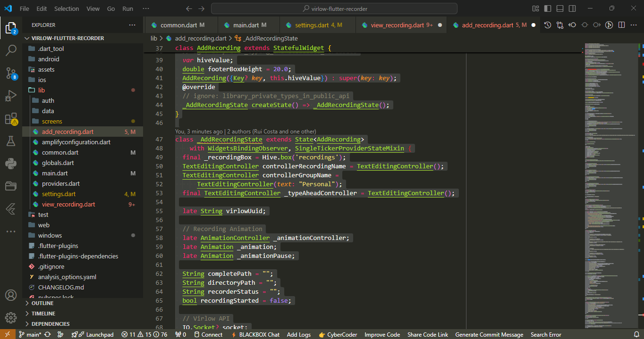
Task: Go forward with the right arrow
Action: point(202,8)
